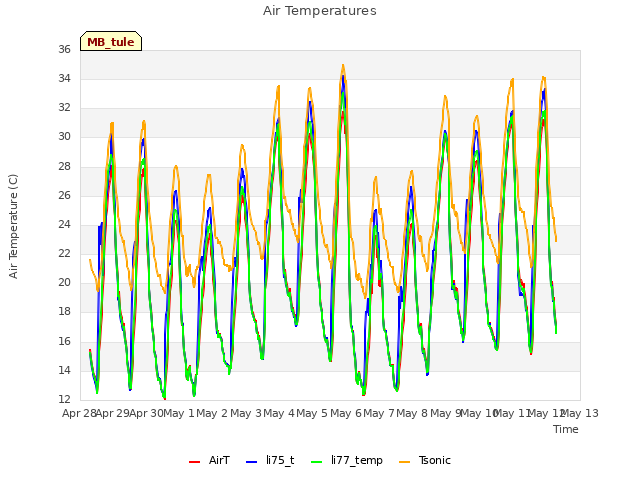Click the 36 y-axis tick label
The image size is (640, 480).
64,49
